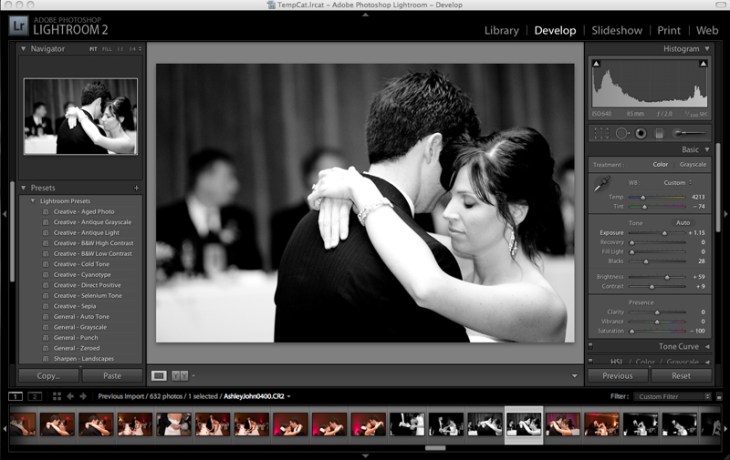730x460 pixels.
Task: Click the Temp slider handle
Action: point(643,197)
